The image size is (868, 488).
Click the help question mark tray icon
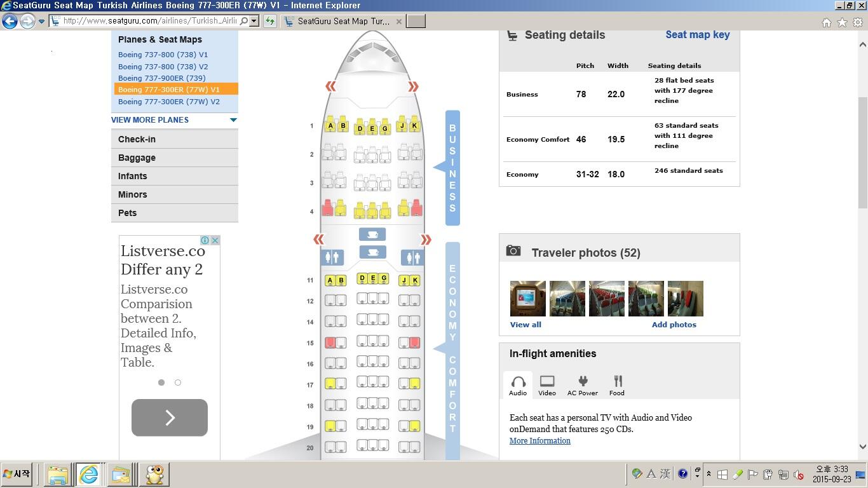pyautogui.click(x=683, y=474)
